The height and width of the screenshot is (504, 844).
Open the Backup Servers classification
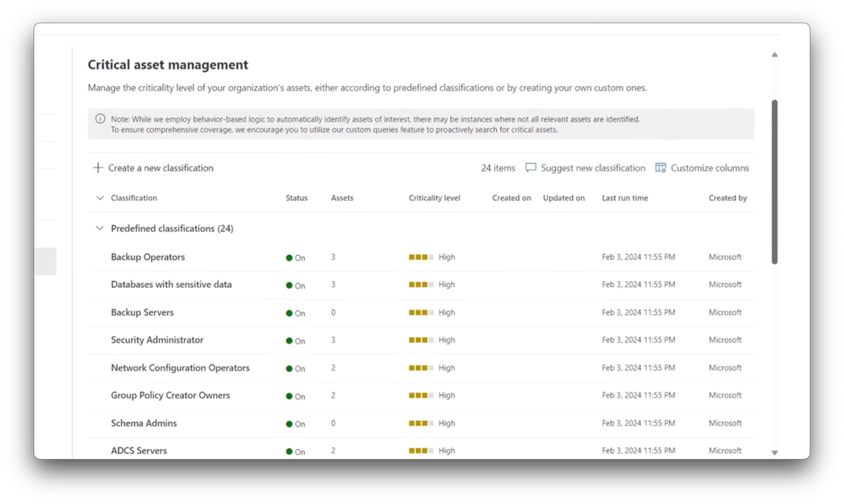pyautogui.click(x=142, y=312)
